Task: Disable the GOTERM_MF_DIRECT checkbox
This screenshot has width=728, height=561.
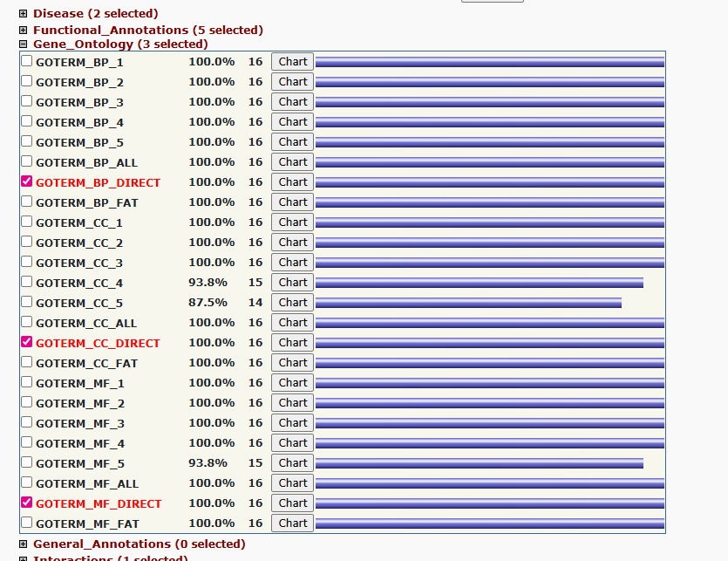Action: [x=27, y=503]
